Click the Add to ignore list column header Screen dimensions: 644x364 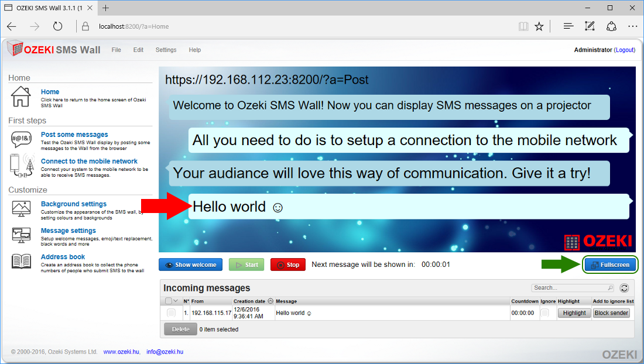pyautogui.click(x=613, y=301)
